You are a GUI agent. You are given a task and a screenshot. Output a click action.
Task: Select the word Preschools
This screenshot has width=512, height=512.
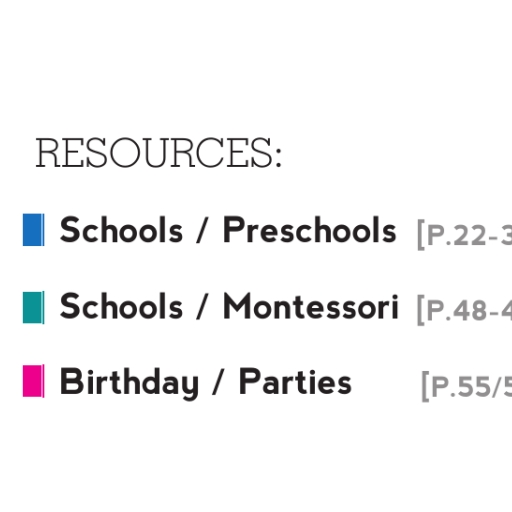(310, 230)
